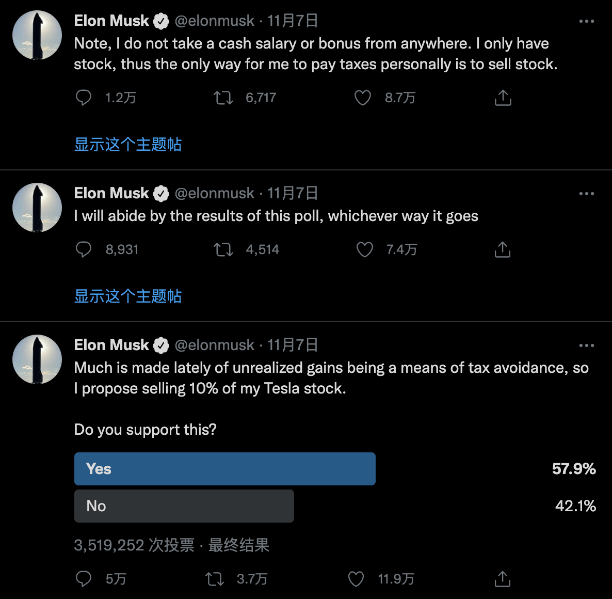Like the 'abide by results' tweet

365,250
